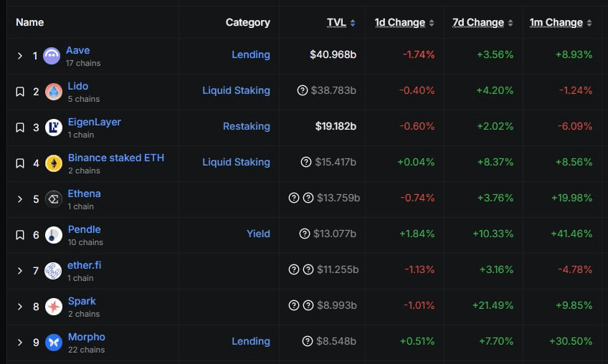Screen dimensions: 608x364
Task: Open the Yield category link
Action: 258,234
